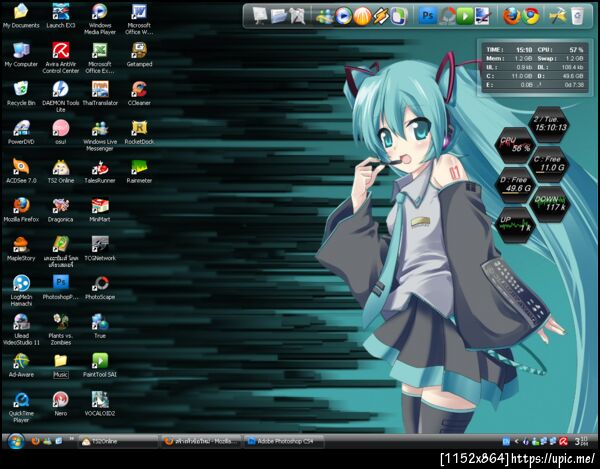This screenshot has width=600, height=469.
Task: Open the Nero desktop shortcut
Action: 60,404
